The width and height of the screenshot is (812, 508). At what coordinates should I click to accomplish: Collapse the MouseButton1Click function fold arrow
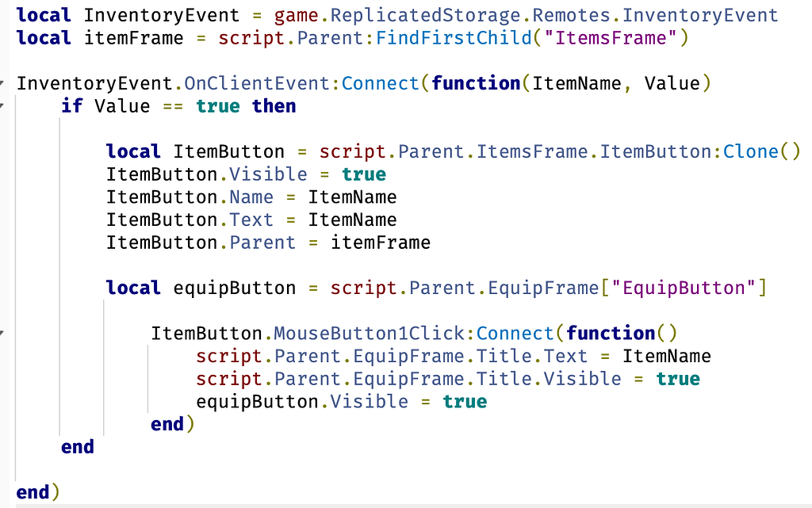point(2,333)
